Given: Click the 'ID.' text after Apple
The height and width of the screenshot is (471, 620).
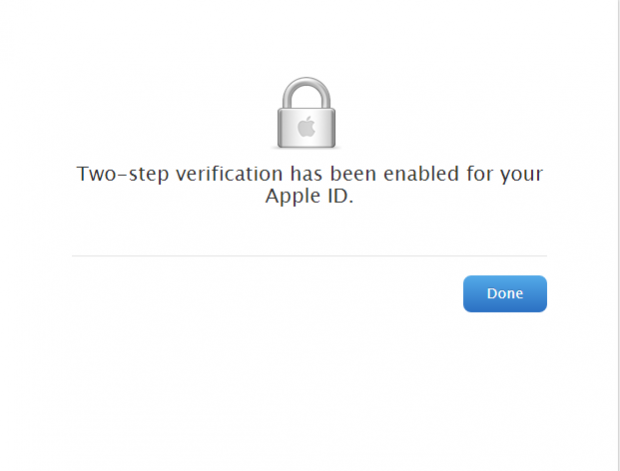Looking at the screenshot, I should coord(340,195).
